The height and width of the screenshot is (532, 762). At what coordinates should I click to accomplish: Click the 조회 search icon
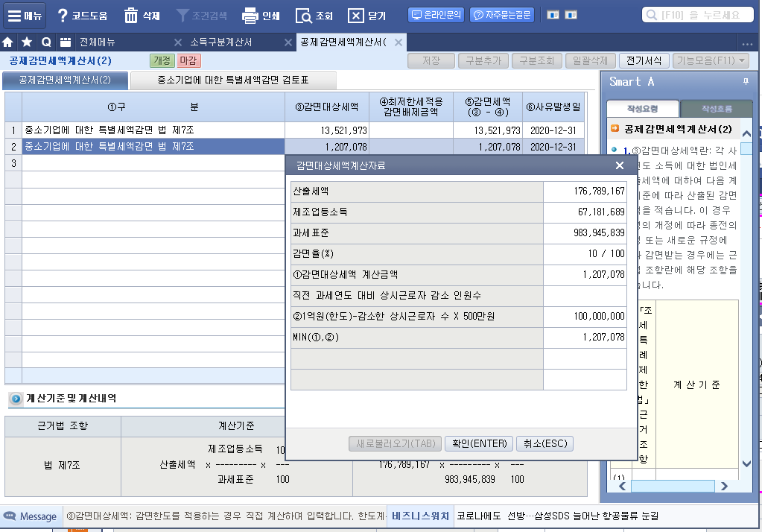(x=303, y=16)
